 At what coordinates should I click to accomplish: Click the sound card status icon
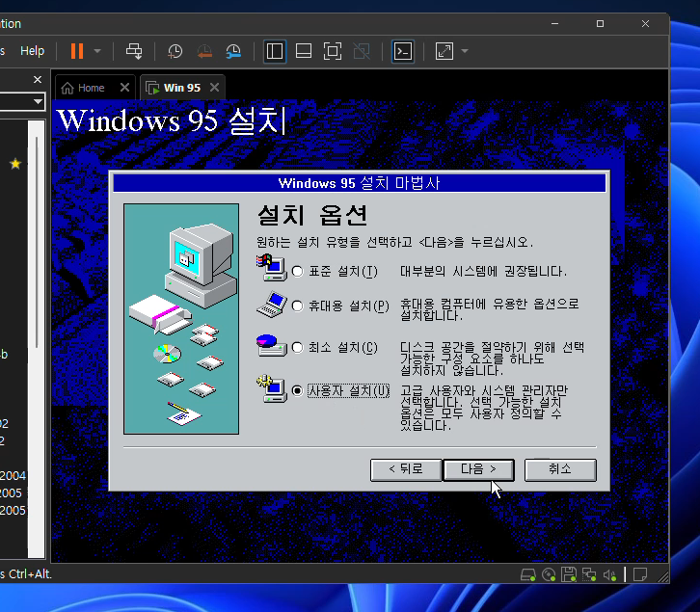pos(609,575)
